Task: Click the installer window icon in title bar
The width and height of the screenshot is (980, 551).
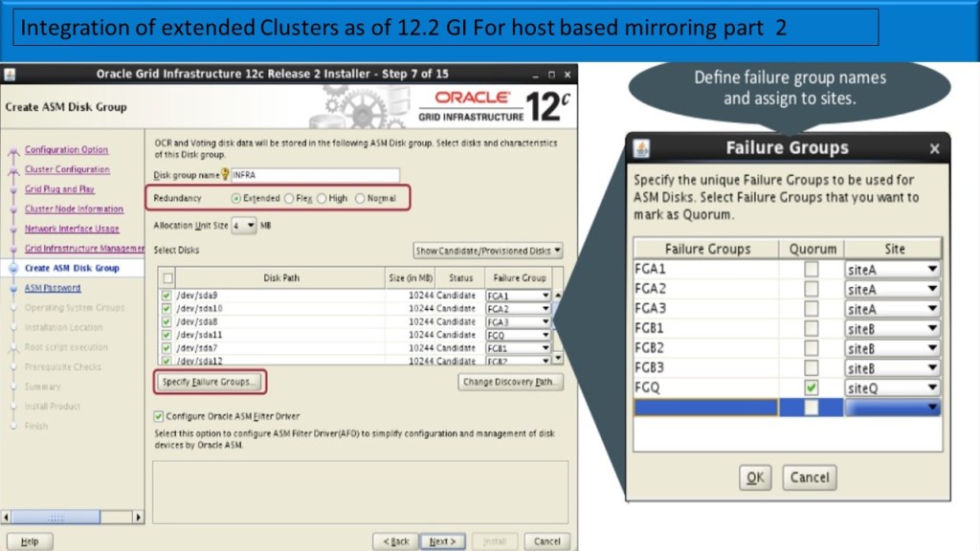Action: coord(9,75)
